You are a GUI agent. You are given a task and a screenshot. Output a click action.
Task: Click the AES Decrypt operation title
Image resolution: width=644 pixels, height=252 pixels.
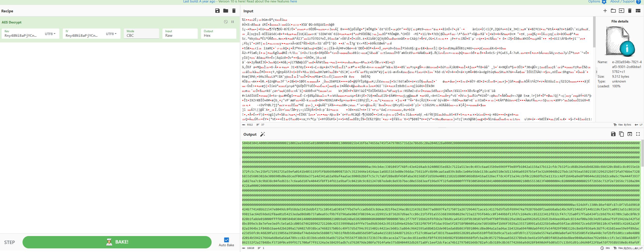tap(12, 22)
